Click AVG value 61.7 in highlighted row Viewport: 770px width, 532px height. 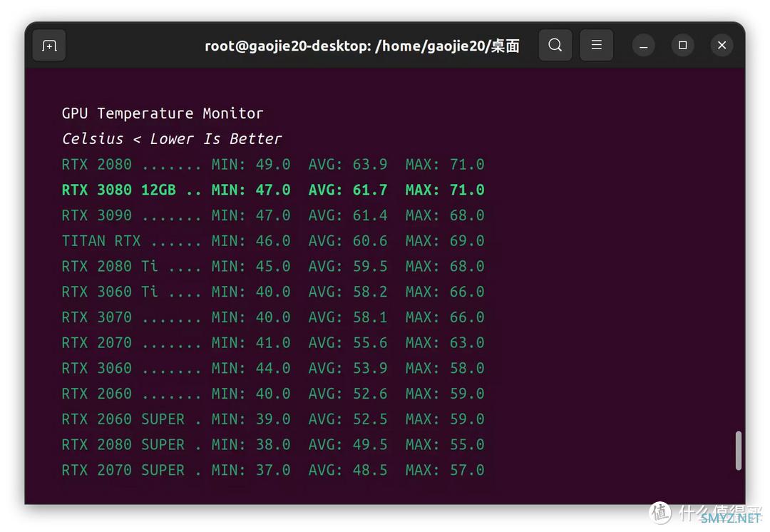[x=370, y=190]
